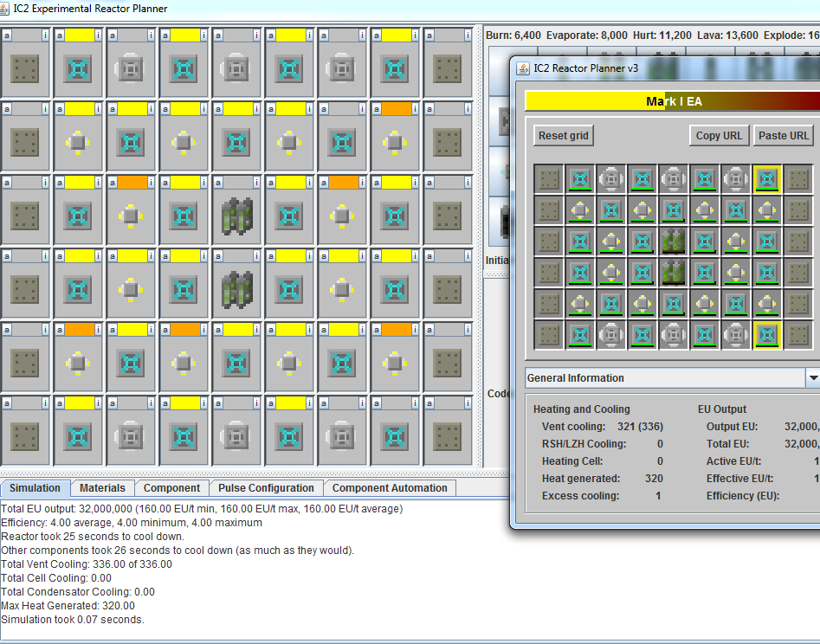Select heat exchanger at row 2 column 8, large grid
This screenshot has height=644, width=820.
(395, 142)
